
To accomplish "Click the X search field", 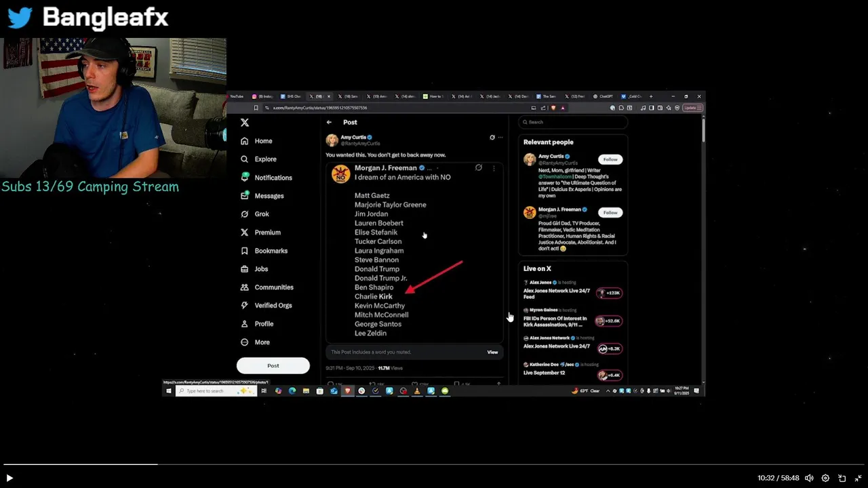I will tap(573, 122).
